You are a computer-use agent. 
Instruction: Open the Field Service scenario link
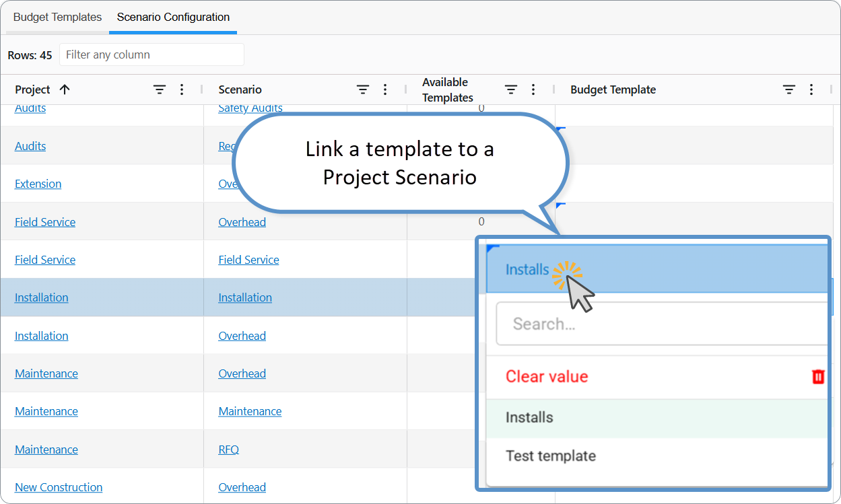point(248,260)
